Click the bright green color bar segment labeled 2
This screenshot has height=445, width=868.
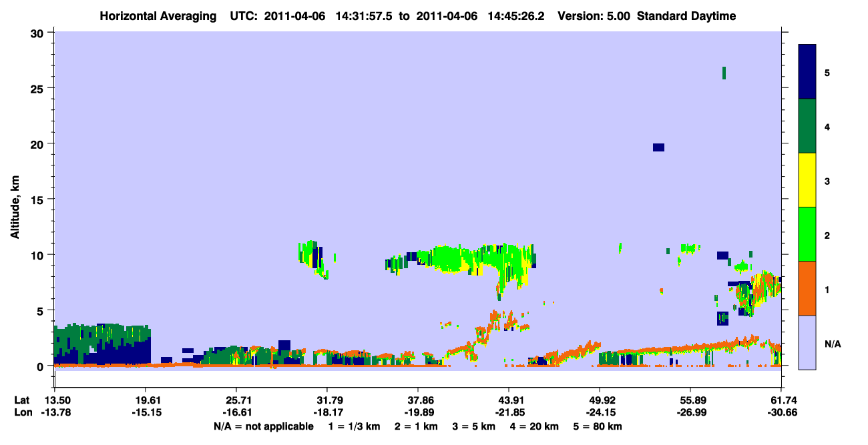(x=807, y=234)
